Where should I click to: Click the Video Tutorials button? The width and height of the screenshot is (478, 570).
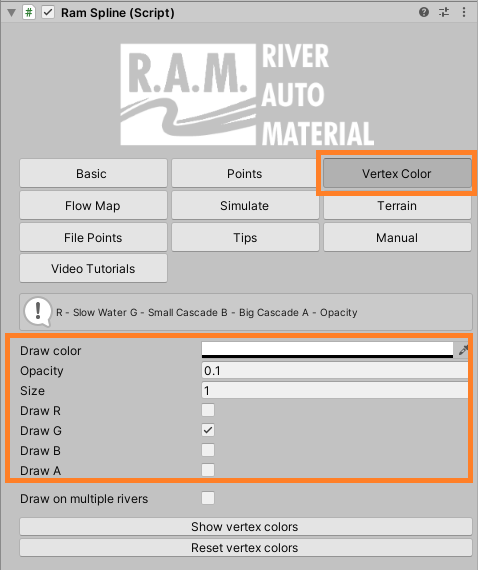click(93, 269)
